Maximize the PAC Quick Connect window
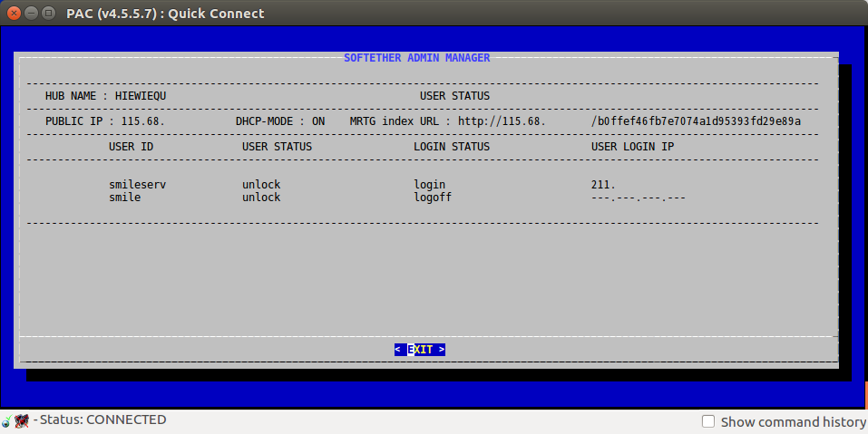The width and height of the screenshot is (868, 434). coord(49,13)
